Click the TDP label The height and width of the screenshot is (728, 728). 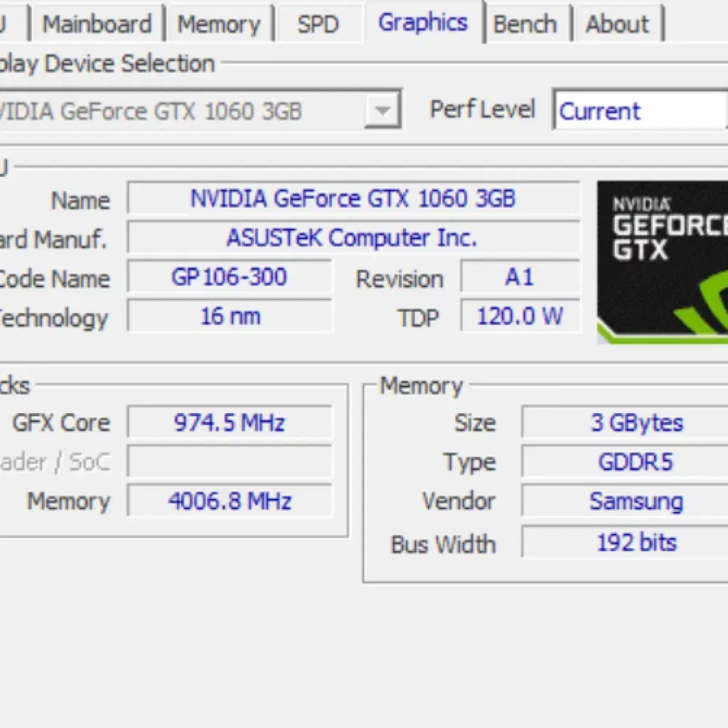coord(418,318)
